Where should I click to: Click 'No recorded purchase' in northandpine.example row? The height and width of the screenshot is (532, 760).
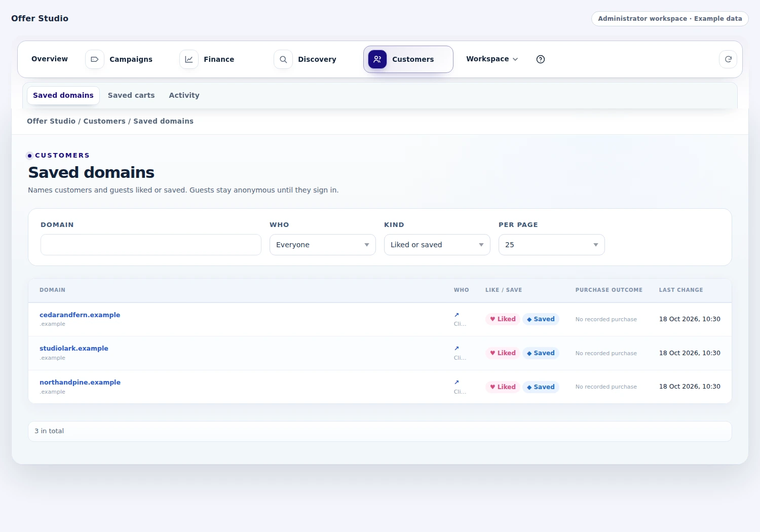[x=606, y=387]
